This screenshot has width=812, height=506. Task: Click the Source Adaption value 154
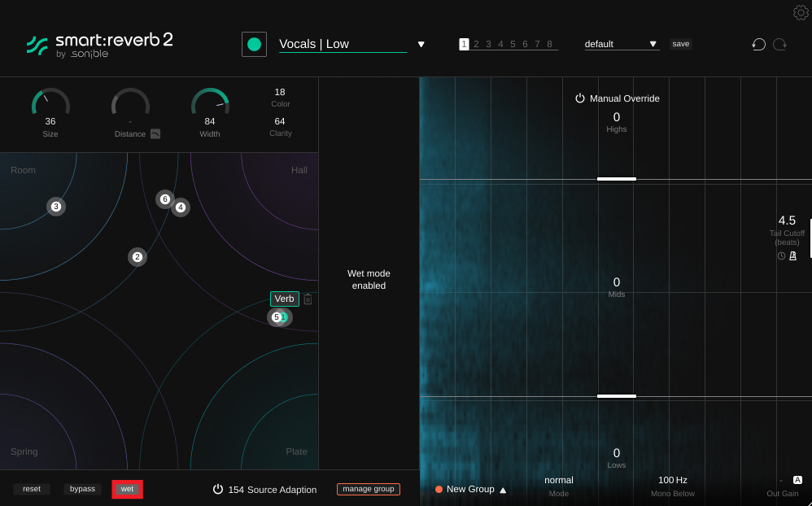coord(236,490)
